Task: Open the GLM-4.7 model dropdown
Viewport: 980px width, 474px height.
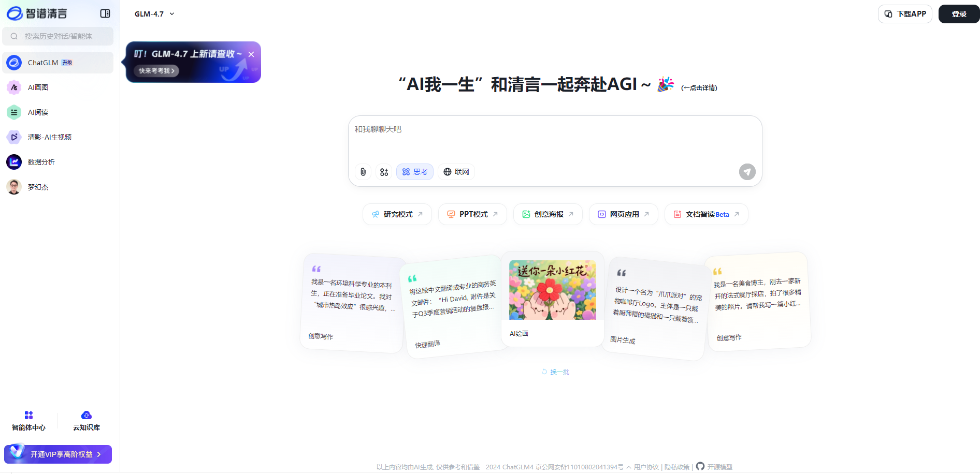Action: coord(153,14)
